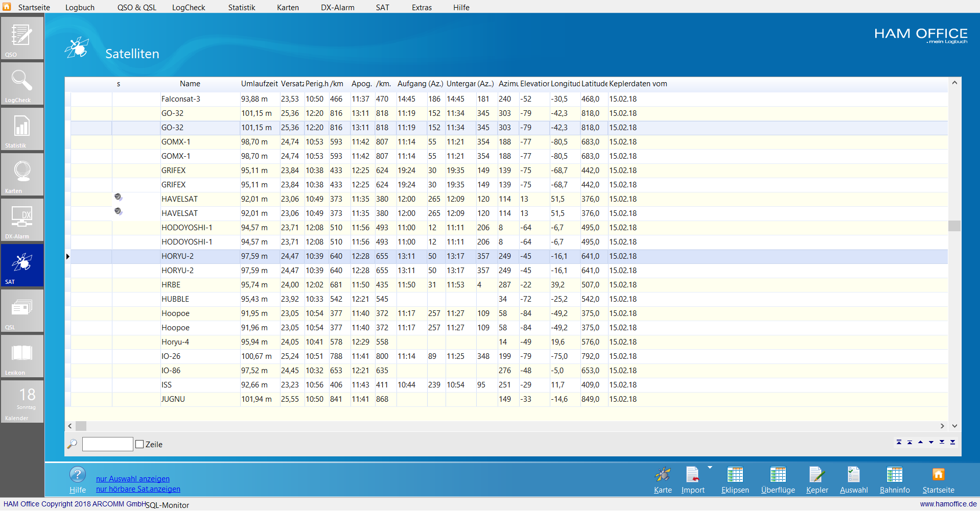Select the IO-86 row
980x511 pixels.
click(x=509, y=371)
